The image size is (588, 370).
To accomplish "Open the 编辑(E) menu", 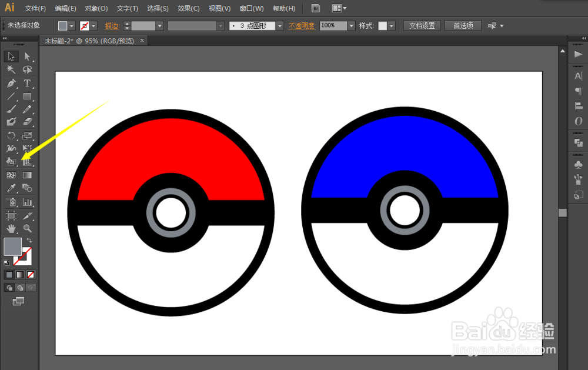I will [x=65, y=8].
